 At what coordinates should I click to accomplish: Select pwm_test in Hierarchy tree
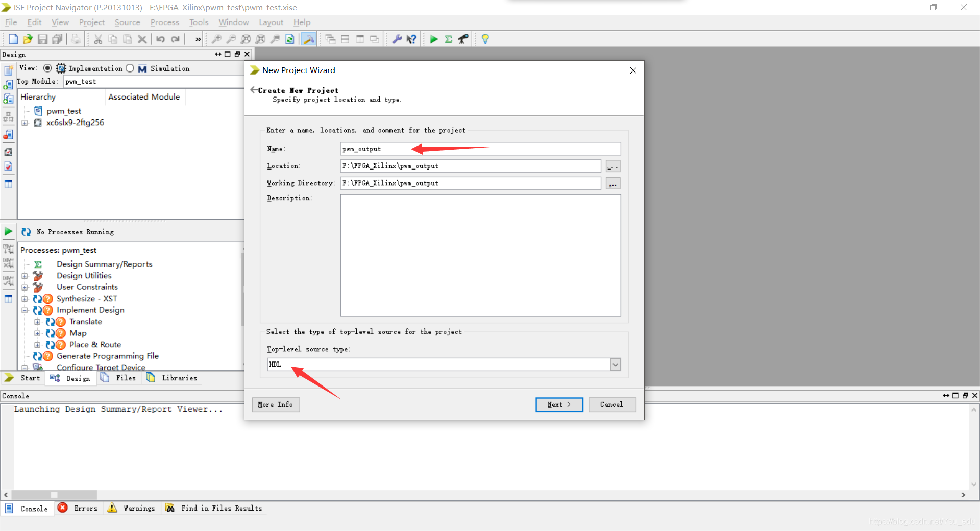[x=64, y=111]
